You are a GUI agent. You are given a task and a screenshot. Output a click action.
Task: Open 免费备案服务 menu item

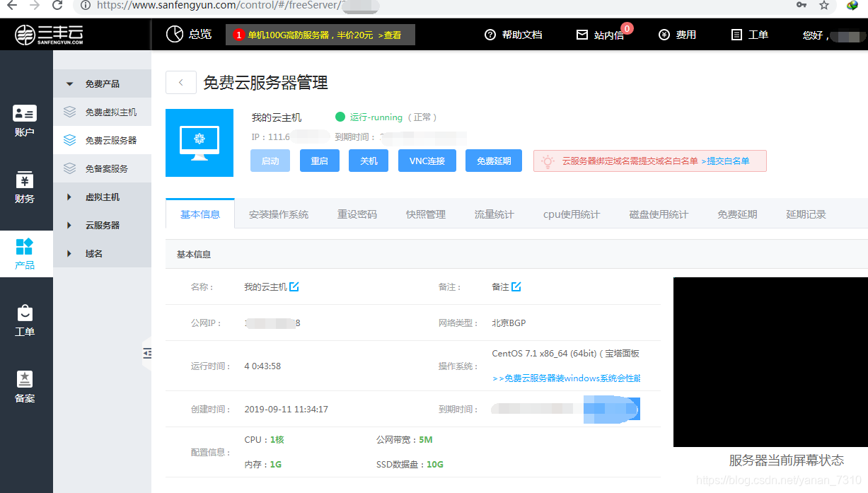(x=102, y=168)
